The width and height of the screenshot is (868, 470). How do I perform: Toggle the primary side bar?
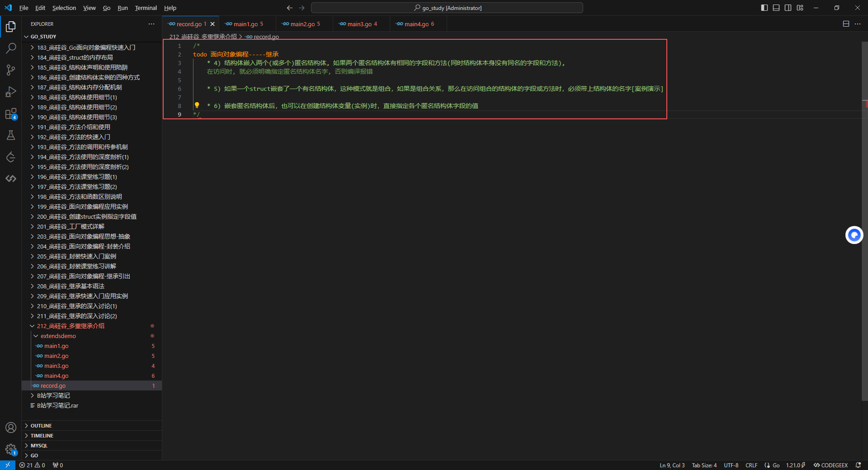point(764,8)
